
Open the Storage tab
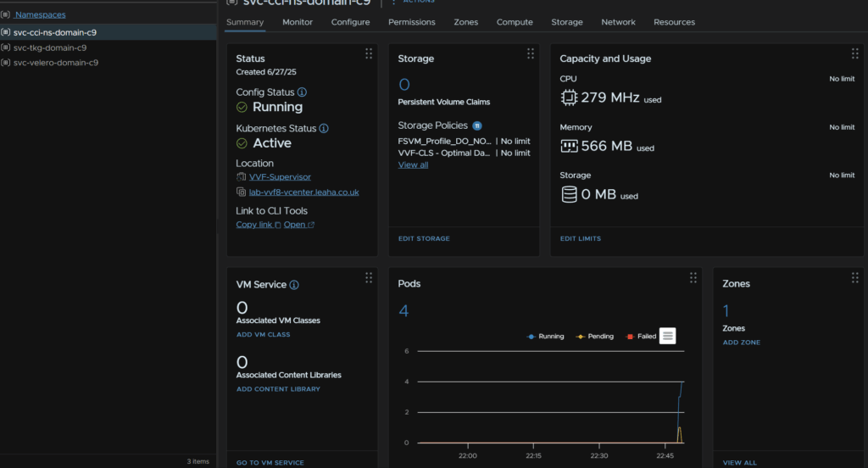pyautogui.click(x=567, y=22)
